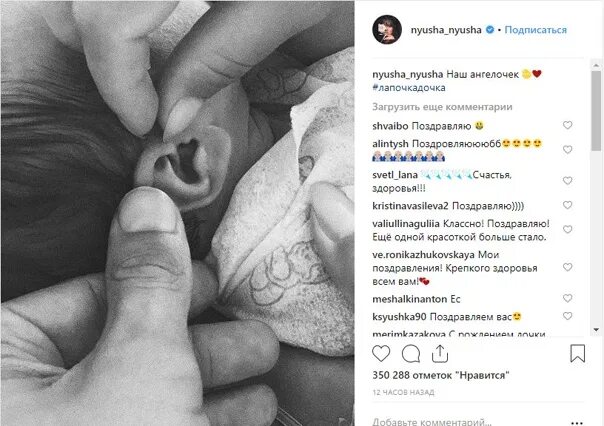Click the scrollbar down arrow in comments
The width and height of the screenshot is (604, 426).
coord(596,330)
